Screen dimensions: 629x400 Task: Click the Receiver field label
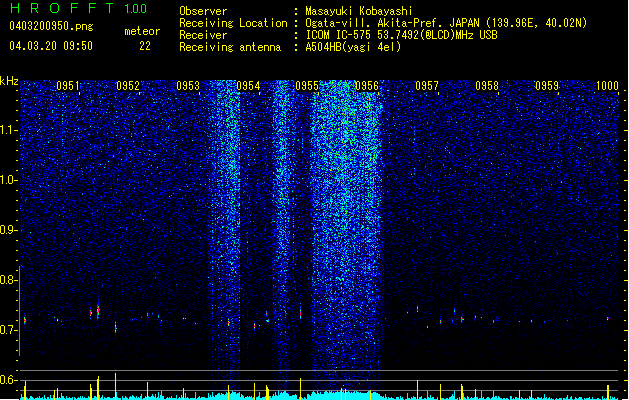203,35
